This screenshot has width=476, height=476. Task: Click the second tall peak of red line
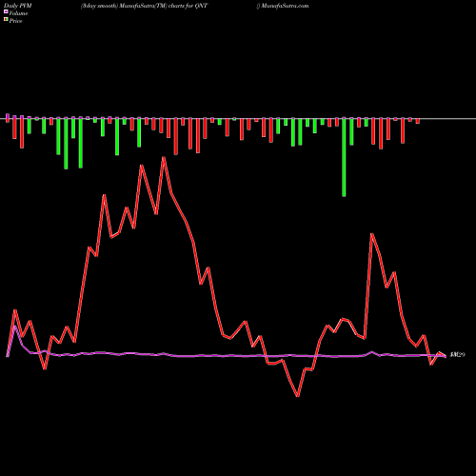pyautogui.click(x=142, y=166)
